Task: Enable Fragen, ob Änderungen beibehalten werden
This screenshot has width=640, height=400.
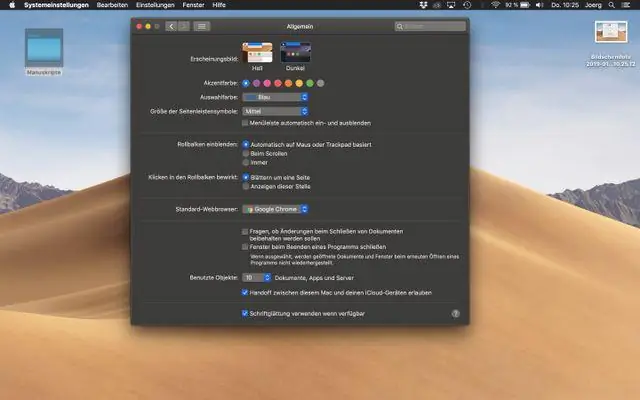Action: tap(245, 231)
